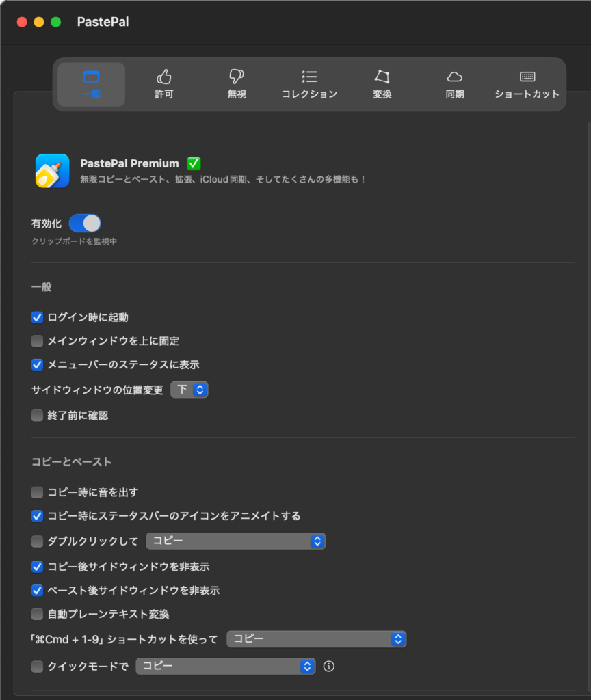Enable 自動プレーンテキスト変換 checkbox

38,614
